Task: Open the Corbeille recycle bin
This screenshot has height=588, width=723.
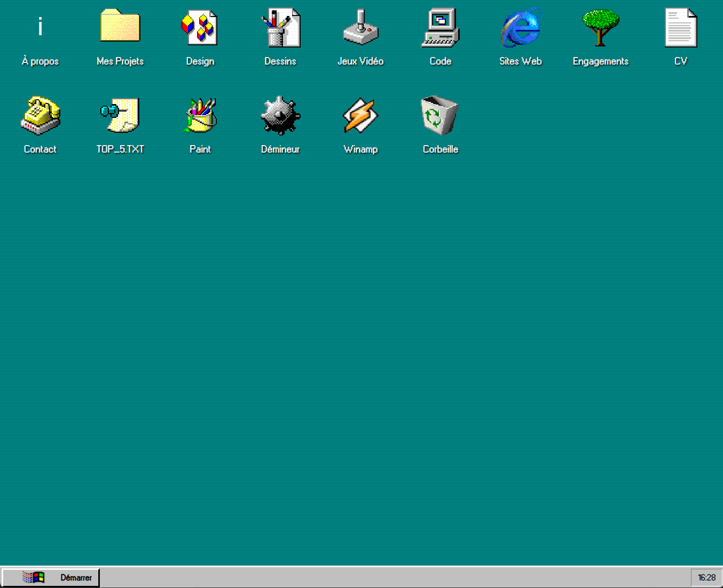Action: click(x=440, y=116)
